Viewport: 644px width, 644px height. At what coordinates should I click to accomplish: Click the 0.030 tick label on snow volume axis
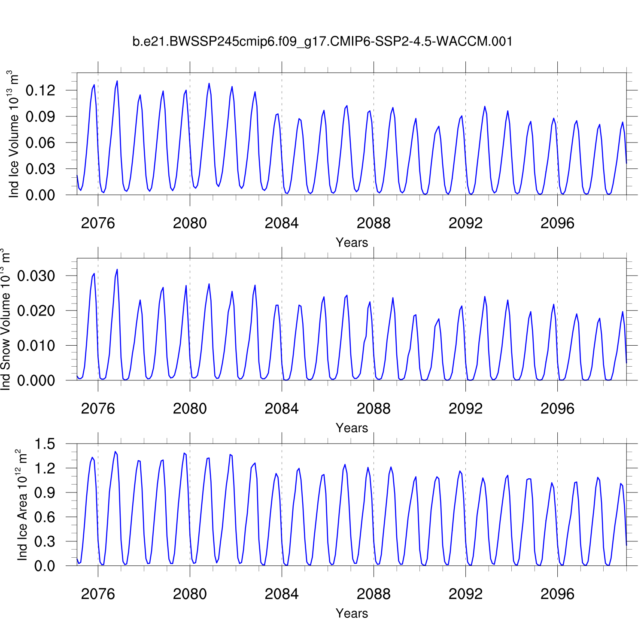pyautogui.click(x=36, y=276)
